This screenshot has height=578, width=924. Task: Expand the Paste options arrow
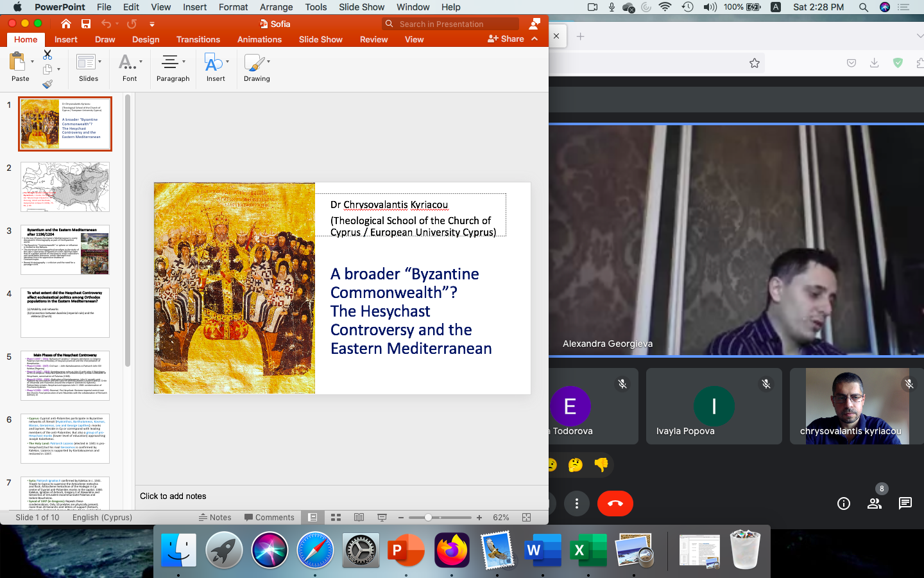tap(32, 62)
